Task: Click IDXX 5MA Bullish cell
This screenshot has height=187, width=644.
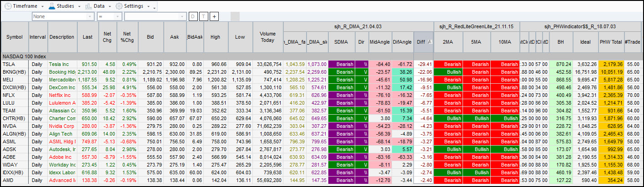Action: click(x=476, y=172)
